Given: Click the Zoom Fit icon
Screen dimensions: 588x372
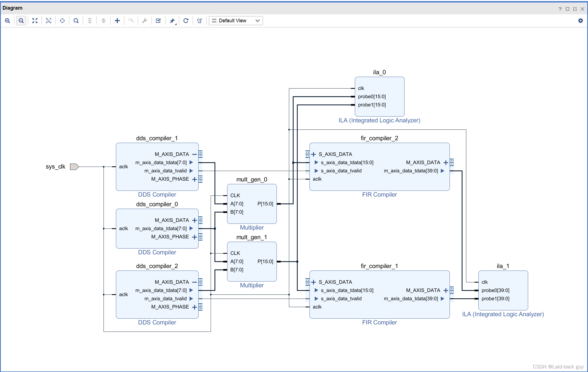Looking at the screenshot, I should (35, 21).
